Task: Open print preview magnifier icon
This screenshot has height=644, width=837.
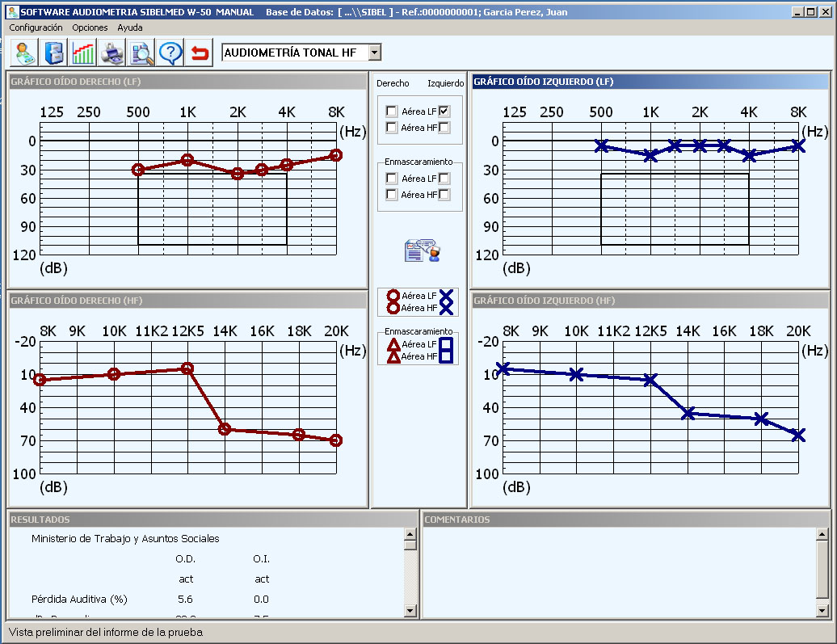Action: pyautogui.click(x=141, y=53)
